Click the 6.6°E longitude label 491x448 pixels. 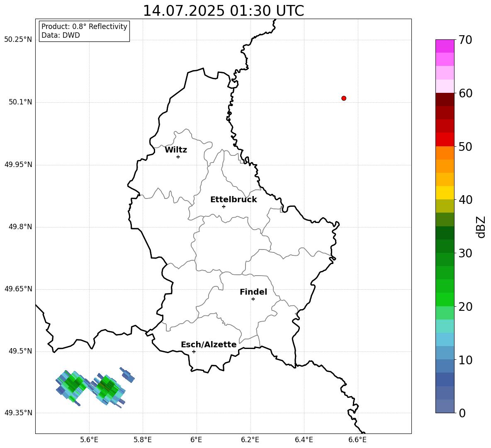click(x=357, y=440)
